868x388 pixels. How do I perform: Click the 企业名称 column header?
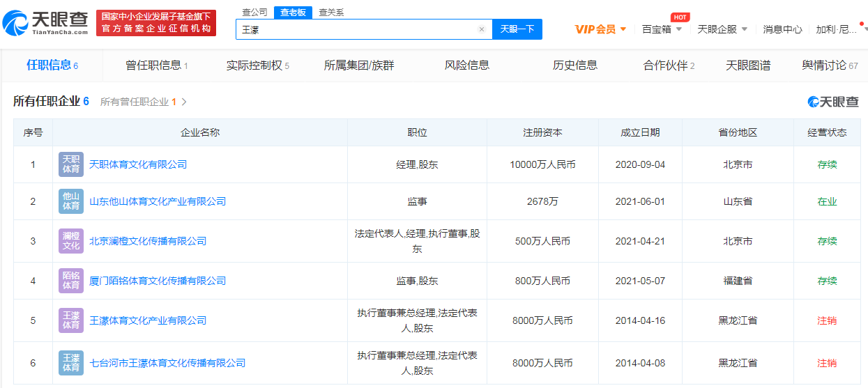pos(200,132)
